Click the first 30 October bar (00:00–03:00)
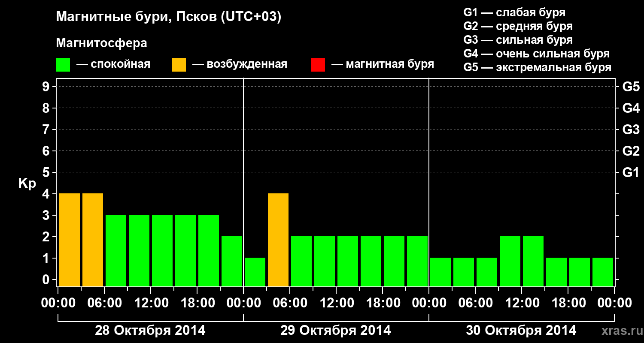Screen dimensions: 644x343 [440, 272]
